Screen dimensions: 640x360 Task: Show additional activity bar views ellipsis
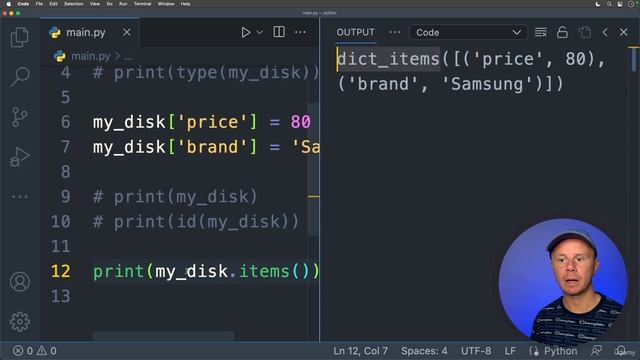click(x=20, y=196)
